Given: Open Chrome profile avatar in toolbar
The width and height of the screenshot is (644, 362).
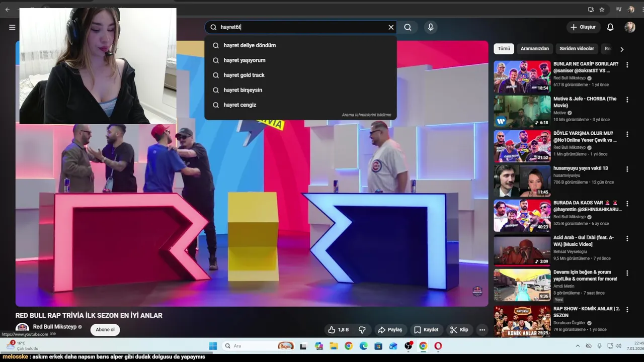Looking at the screenshot, I should [631, 10].
